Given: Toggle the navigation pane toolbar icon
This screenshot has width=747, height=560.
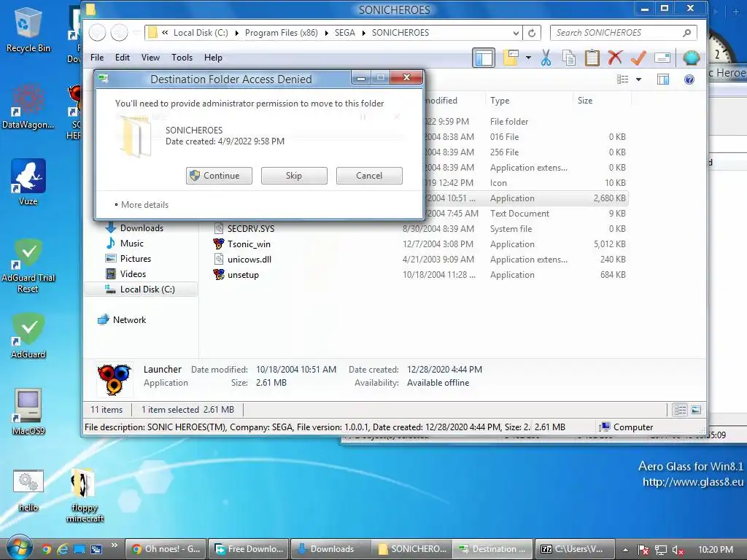Looking at the screenshot, I should tap(484, 58).
